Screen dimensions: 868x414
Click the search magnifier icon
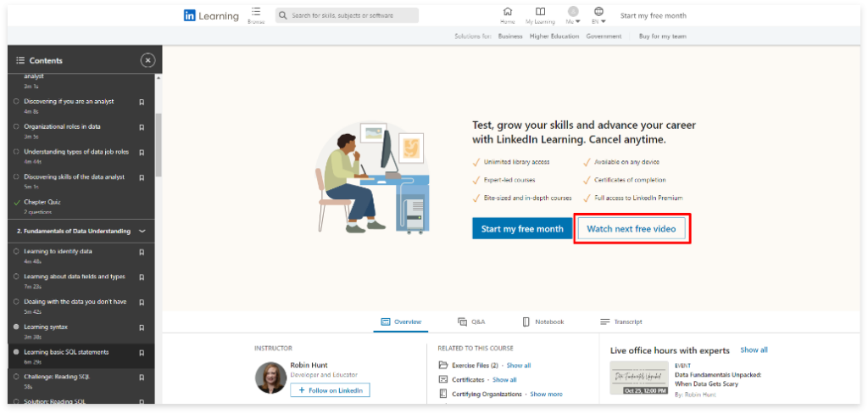tap(283, 15)
